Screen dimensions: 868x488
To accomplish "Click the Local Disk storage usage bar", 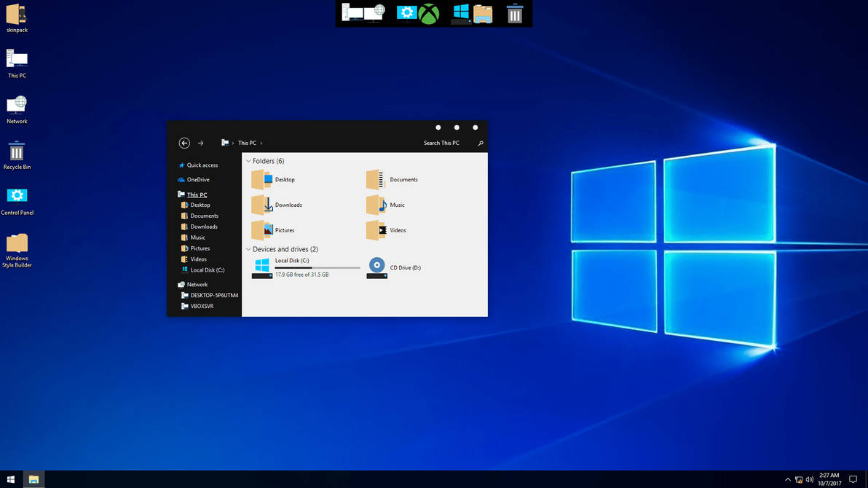I will [x=317, y=268].
